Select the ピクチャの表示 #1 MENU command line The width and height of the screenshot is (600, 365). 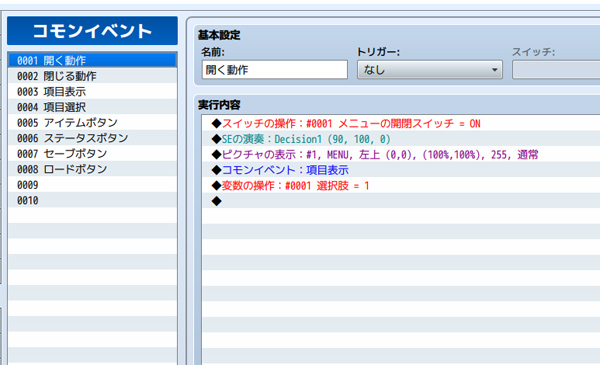pyautogui.click(x=401, y=154)
